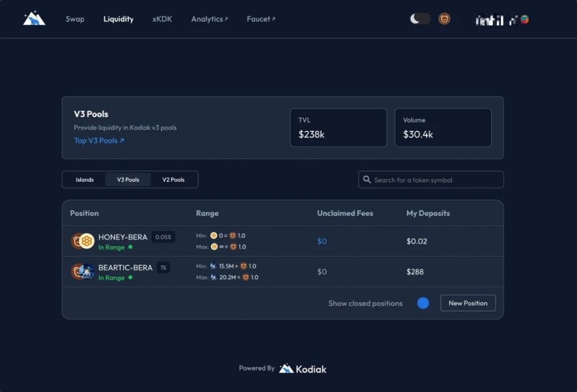
Task: Click the $0 unclaimed fees for HONEY-BERA
Action: pyautogui.click(x=322, y=242)
